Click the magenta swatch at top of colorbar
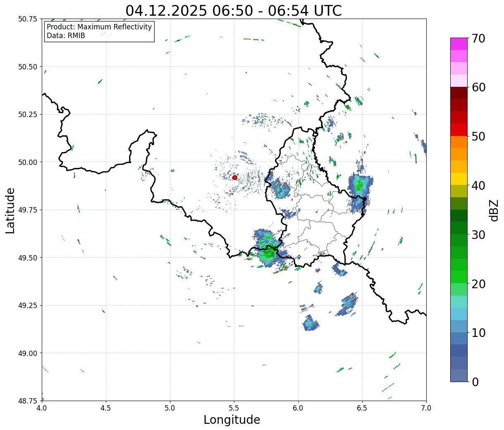 pos(459,44)
